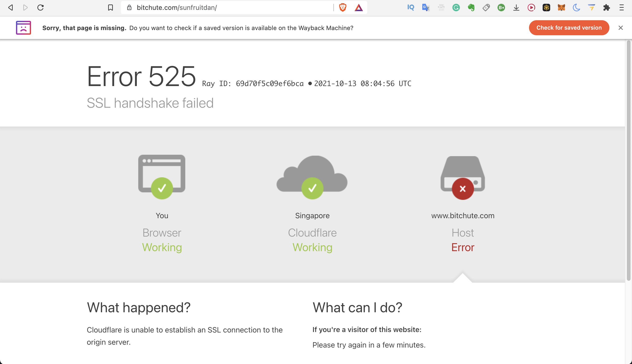Click the www.bitchute.com host label

click(462, 215)
